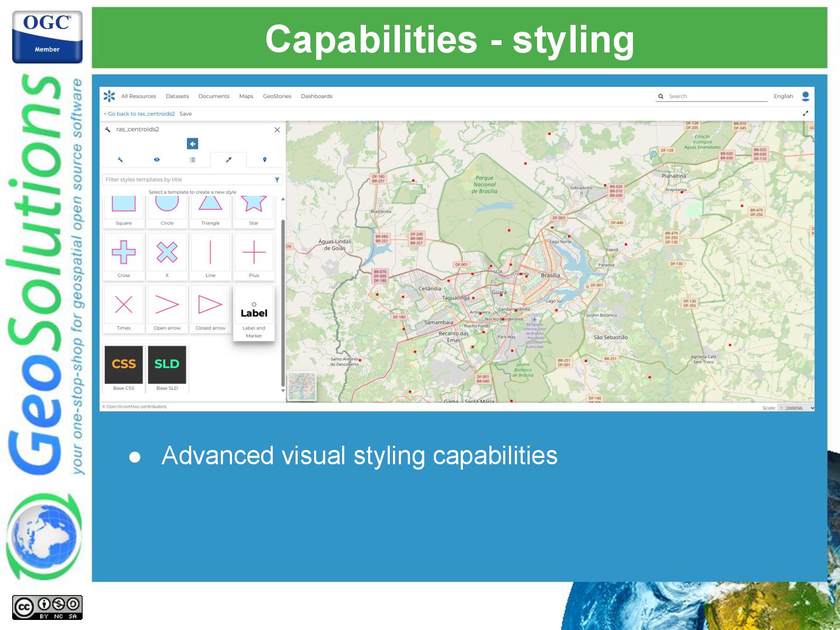Click the GeoNode logo icon
The width and height of the screenshot is (840, 630).
pos(109,96)
